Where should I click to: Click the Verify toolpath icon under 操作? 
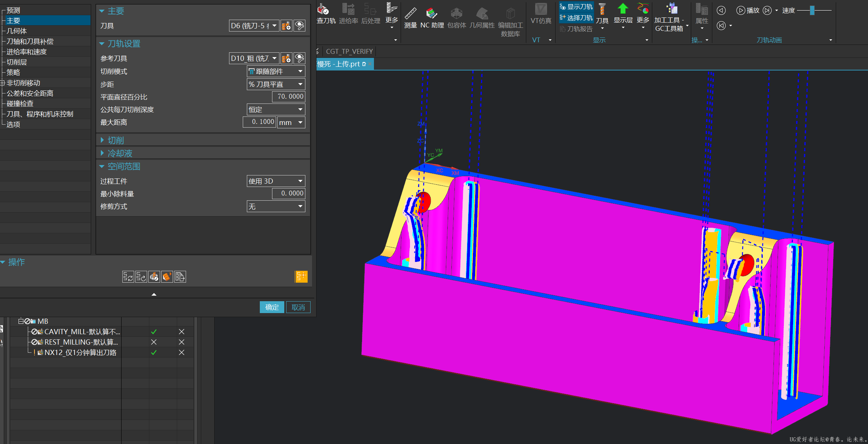click(x=154, y=277)
